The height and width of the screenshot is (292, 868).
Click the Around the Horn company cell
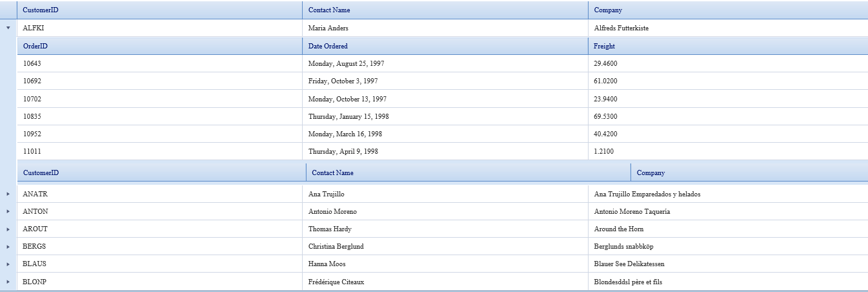tap(619, 229)
